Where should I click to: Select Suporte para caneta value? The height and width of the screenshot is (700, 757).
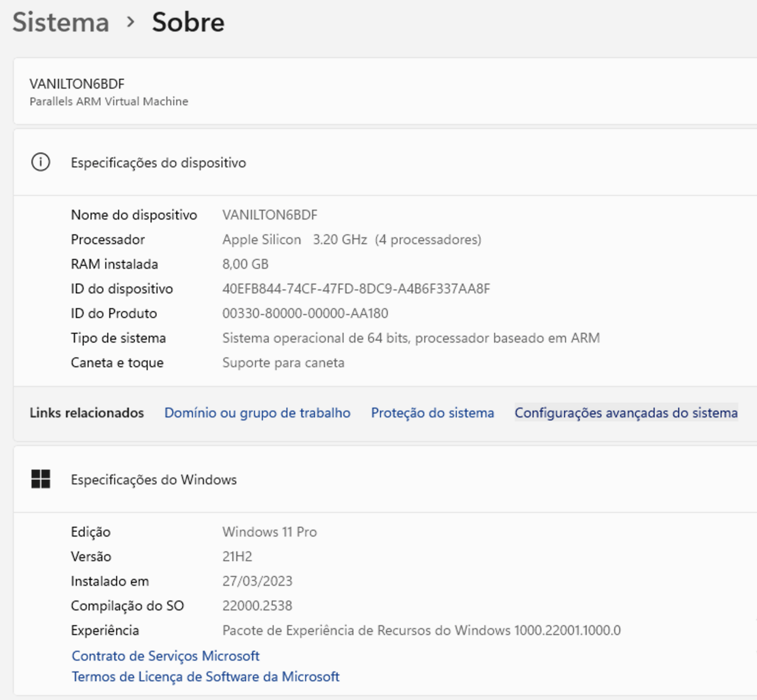click(283, 362)
